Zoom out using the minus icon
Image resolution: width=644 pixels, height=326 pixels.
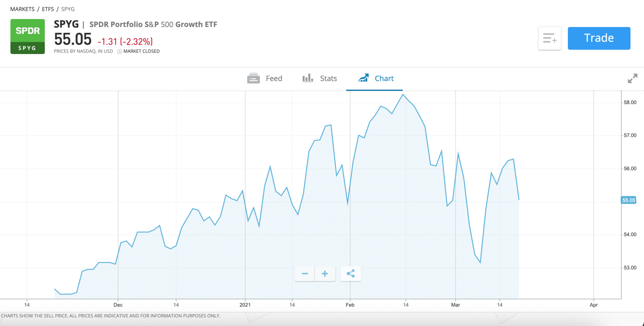[304, 274]
